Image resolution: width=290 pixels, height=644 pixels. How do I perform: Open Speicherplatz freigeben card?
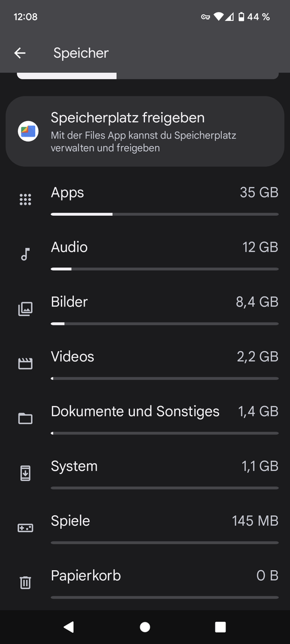145,131
